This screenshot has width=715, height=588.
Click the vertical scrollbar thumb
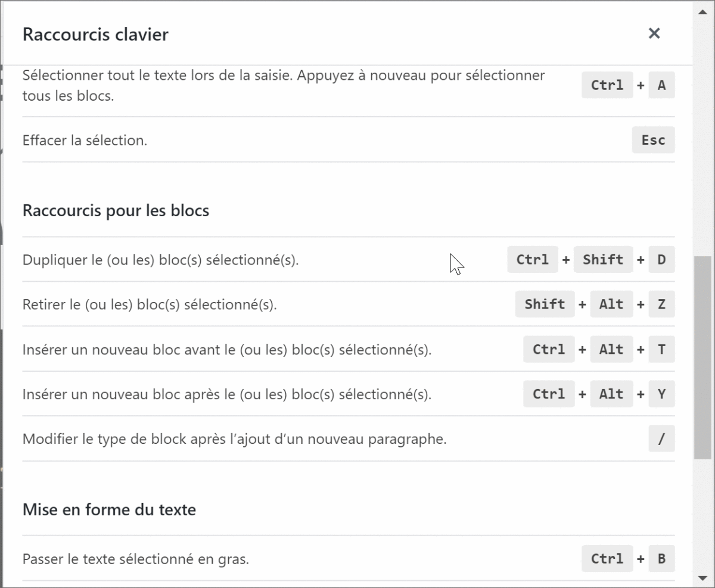point(703,357)
